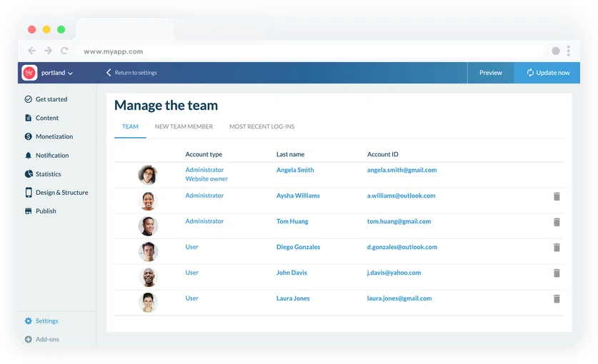
Task: Delete Aysha Williams using the trash icon
Action: [x=557, y=196]
